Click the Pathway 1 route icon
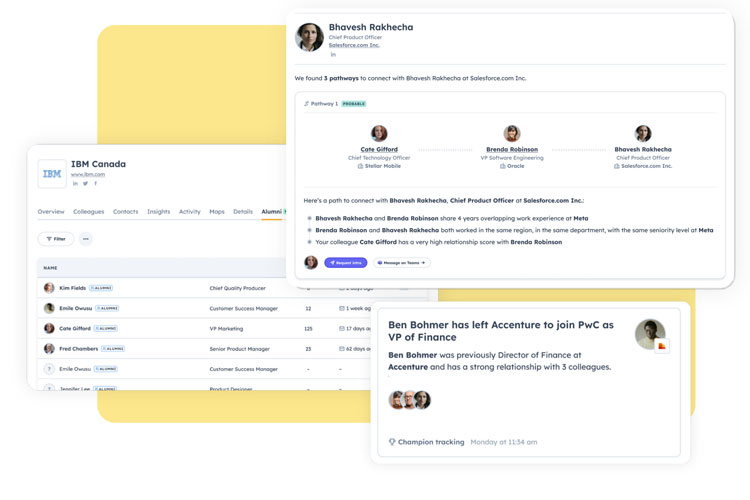 (307, 104)
